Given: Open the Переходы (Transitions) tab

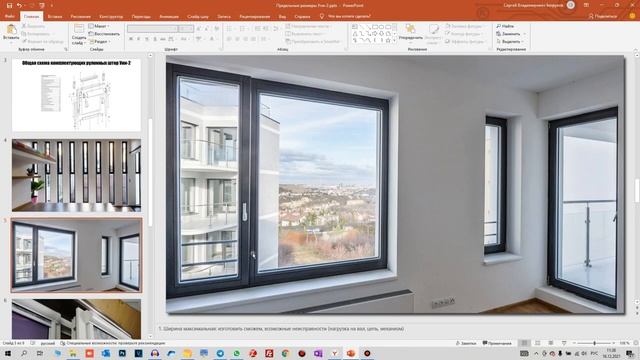Looking at the screenshot, I should 141,16.
